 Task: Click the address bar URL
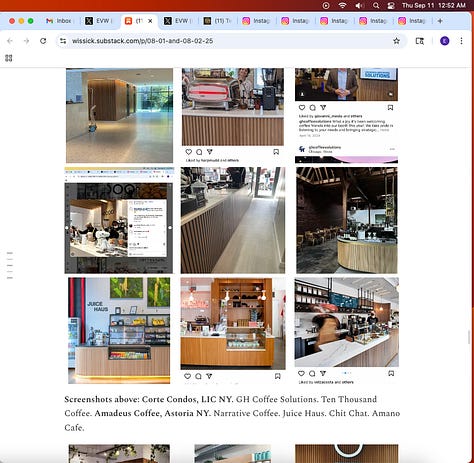(x=142, y=41)
